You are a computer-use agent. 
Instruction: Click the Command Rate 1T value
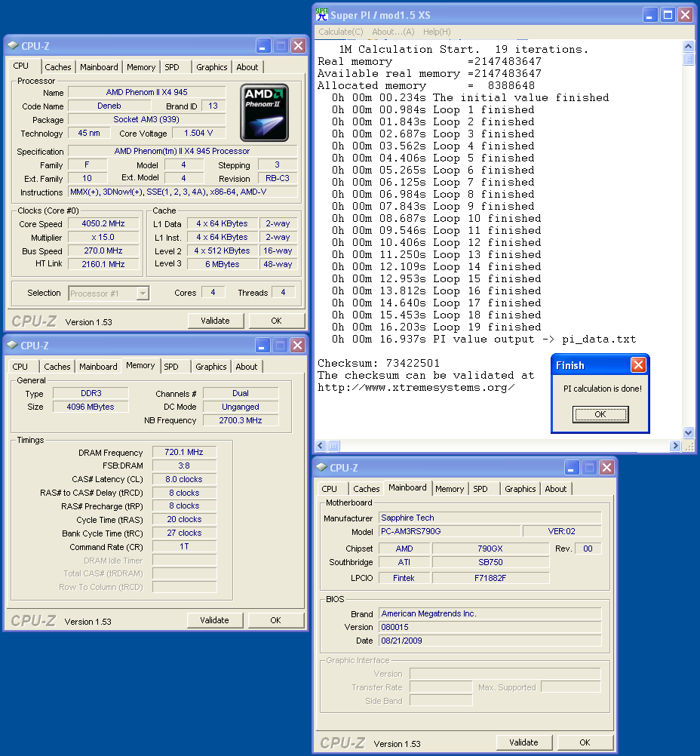point(184,547)
